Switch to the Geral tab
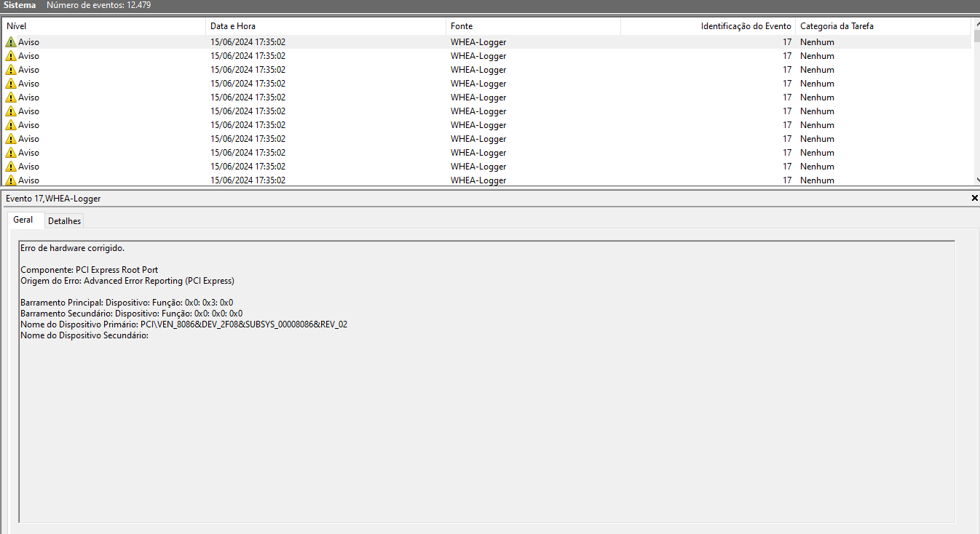This screenshot has width=980, height=534. pyautogui.click(x=23, y=220)
